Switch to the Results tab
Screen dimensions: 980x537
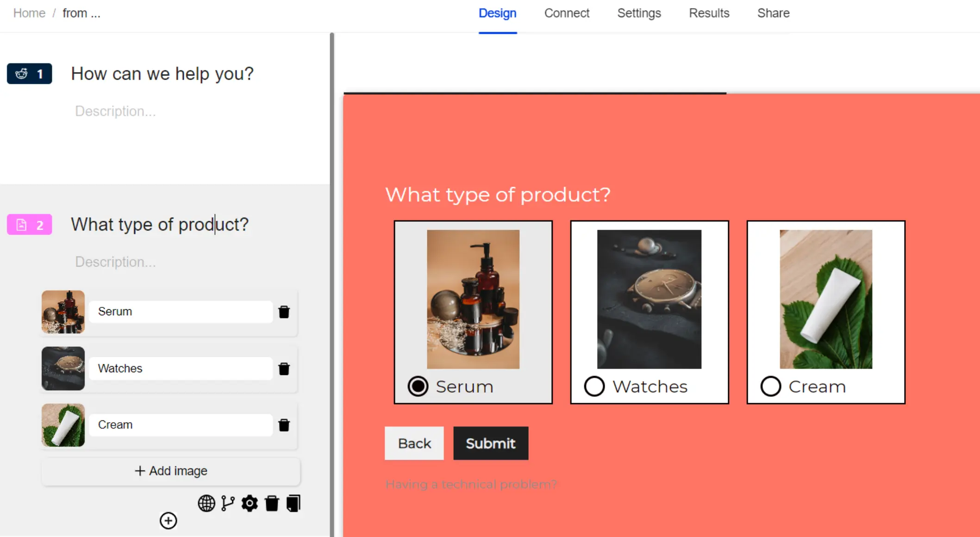pyautogui.click(x=709, y=13)
